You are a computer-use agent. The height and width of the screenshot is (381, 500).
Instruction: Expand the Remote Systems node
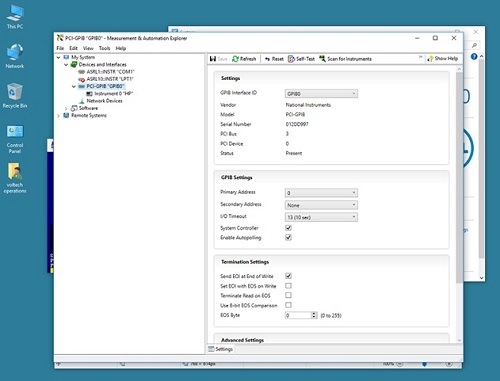pyautogui.click(x=58, y=116)
